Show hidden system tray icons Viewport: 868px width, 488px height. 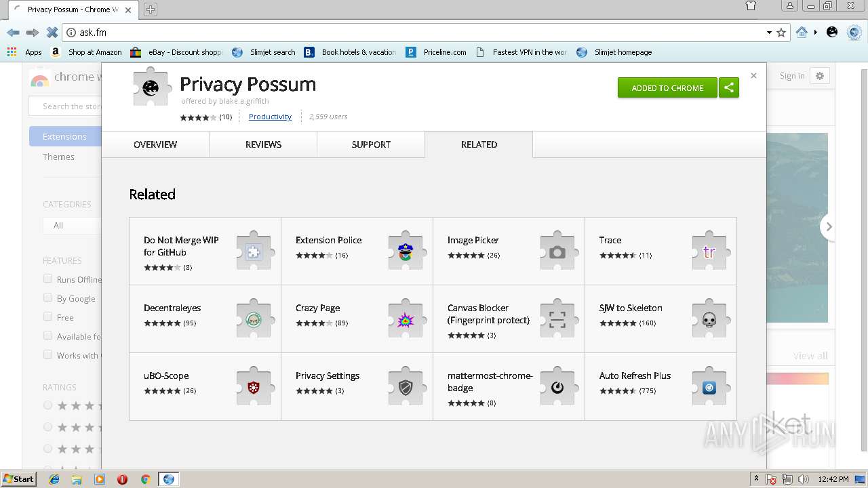756,479
